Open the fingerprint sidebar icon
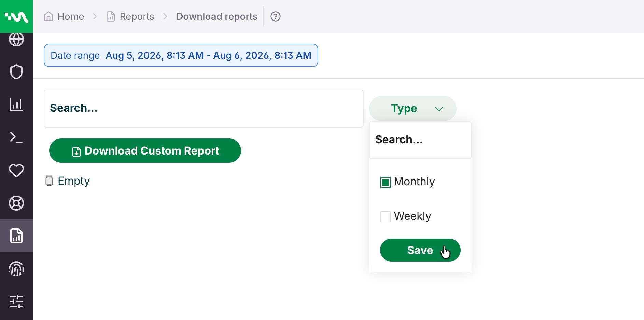644x320 pixels. [16, 269]
